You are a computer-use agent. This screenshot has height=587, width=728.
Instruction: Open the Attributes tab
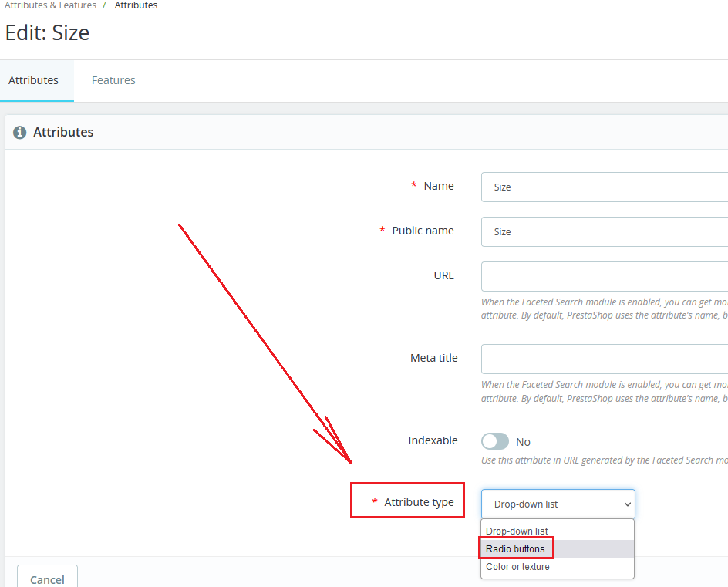click(34, 80)
